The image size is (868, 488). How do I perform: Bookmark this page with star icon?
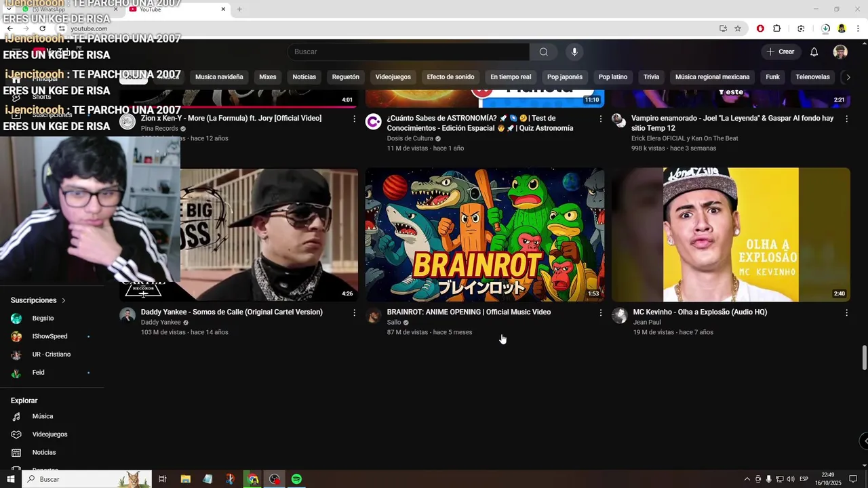[738, 28]
